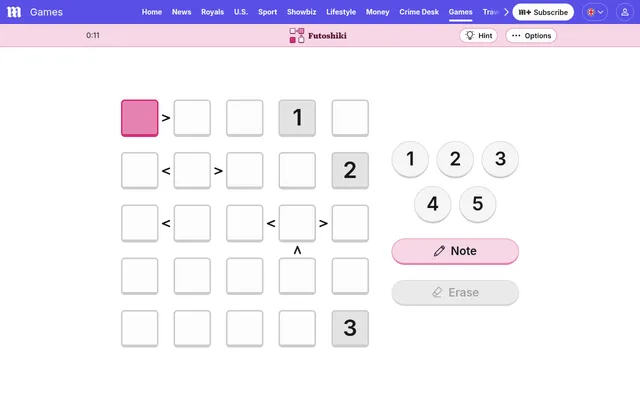Select the empty cell left of the 1
Screen dimensions: 640x400
[x=245, y=118]
